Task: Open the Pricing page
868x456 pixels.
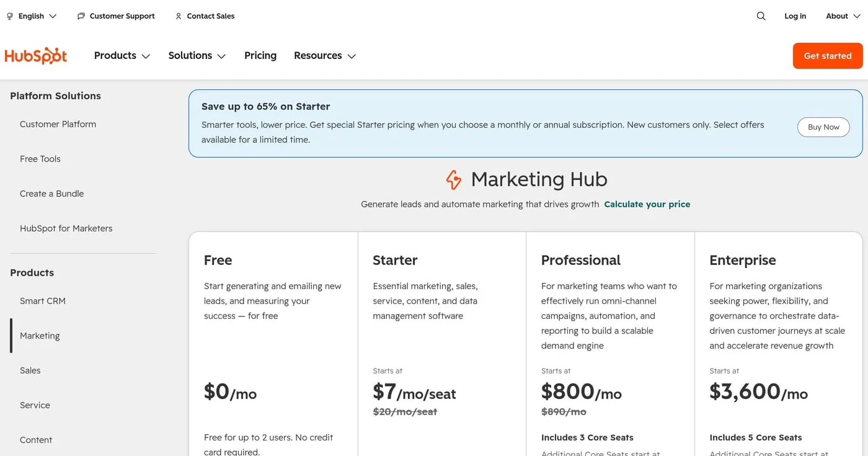Action: pyautogui.click(x=260, y=56)
